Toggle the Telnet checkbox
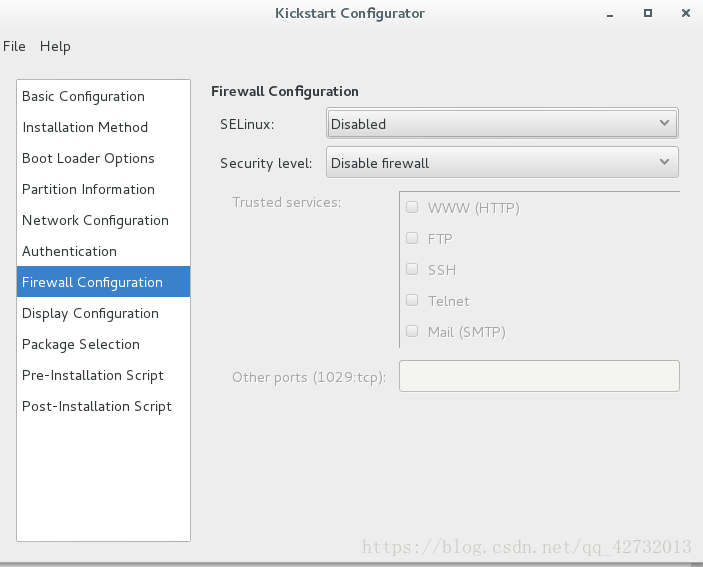 click(x=412, y=300)
